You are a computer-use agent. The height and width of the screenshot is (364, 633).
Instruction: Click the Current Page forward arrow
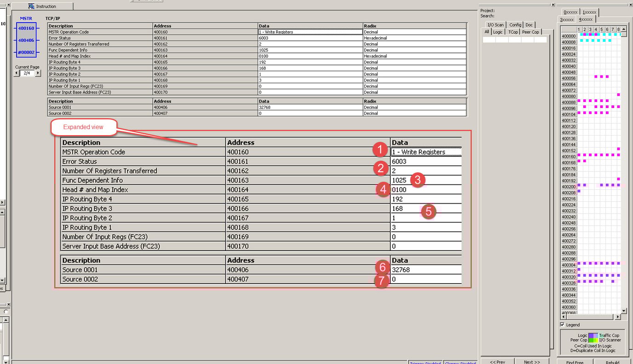[38, 73]
